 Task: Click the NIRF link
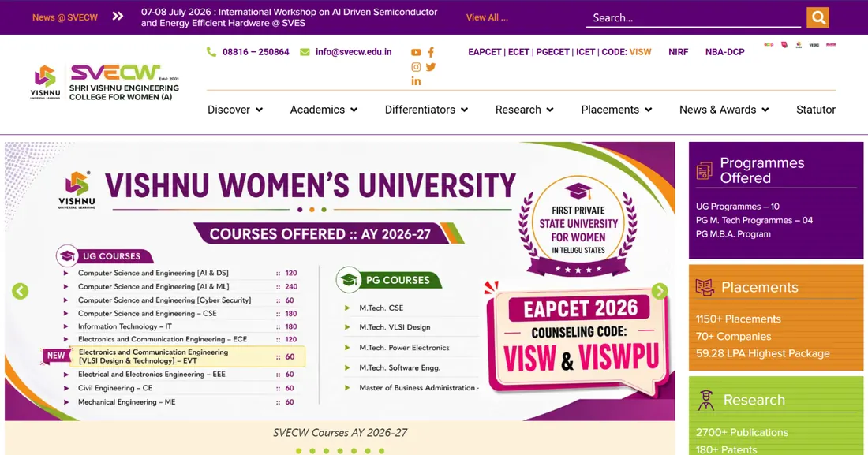click(x=678, y=52)
